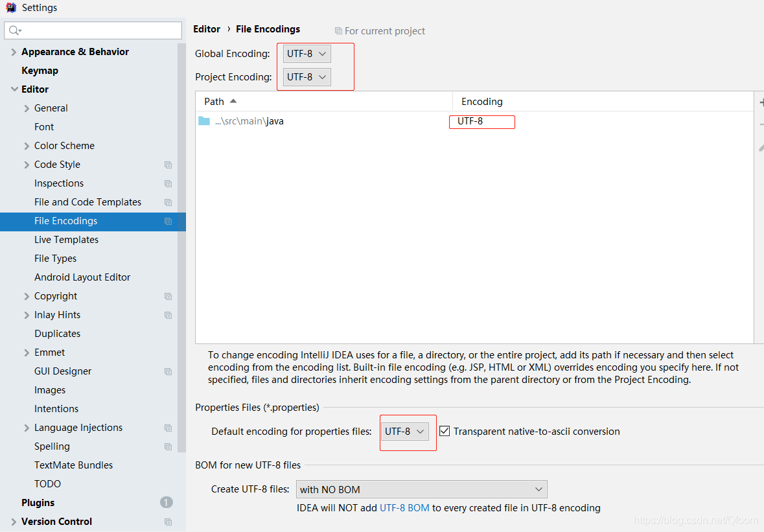Click the Path column header
Viewport: 764px width, 532px height.
pos(324,101)
